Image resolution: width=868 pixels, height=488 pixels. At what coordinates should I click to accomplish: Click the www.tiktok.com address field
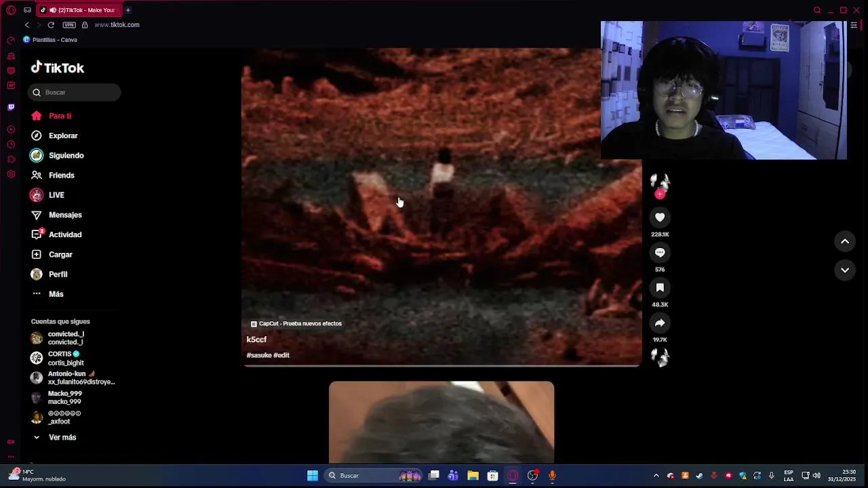pos(117,25)
